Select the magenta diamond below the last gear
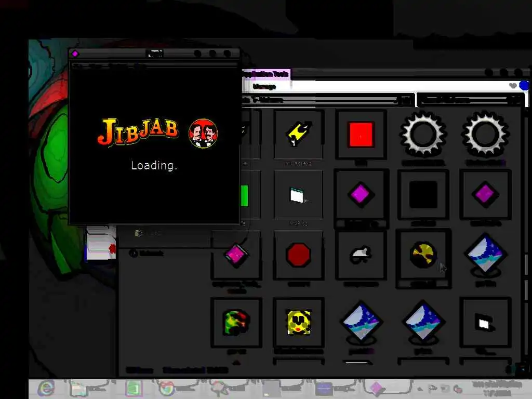 485,194
